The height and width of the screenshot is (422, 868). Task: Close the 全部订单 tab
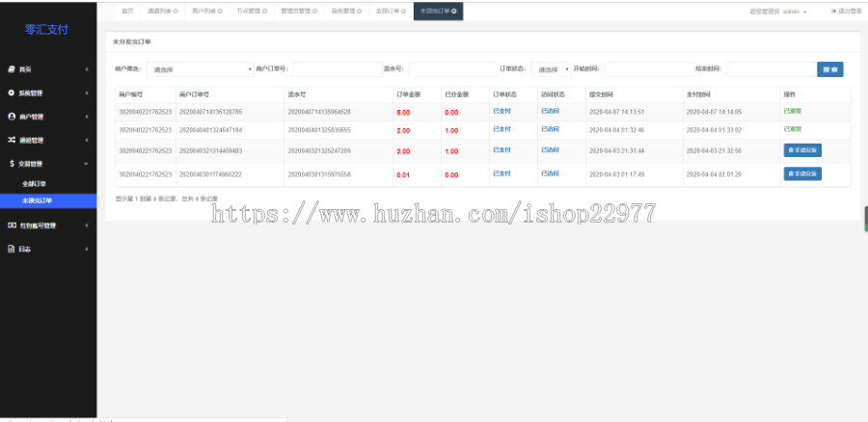pos(404,11)
